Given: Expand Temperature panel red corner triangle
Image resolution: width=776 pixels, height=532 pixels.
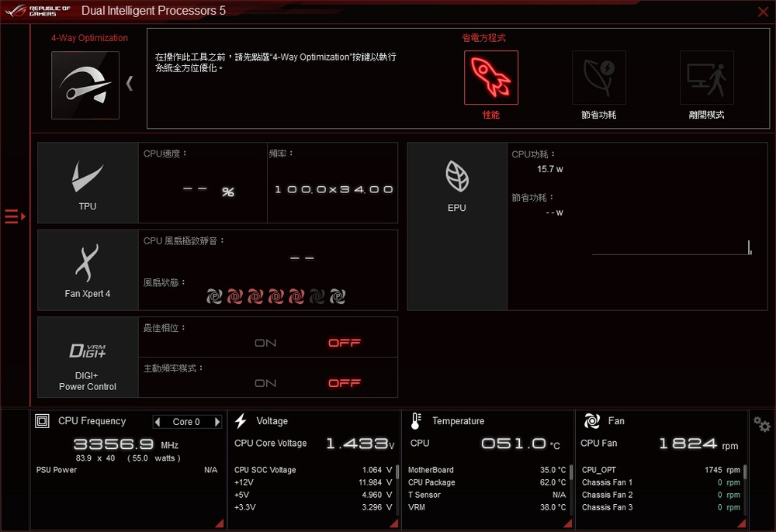Looking at the screenshot, I should pos(568,523).
